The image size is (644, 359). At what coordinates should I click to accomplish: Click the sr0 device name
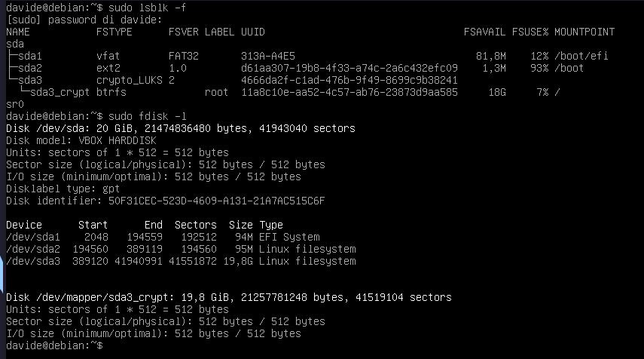(15, 104)
